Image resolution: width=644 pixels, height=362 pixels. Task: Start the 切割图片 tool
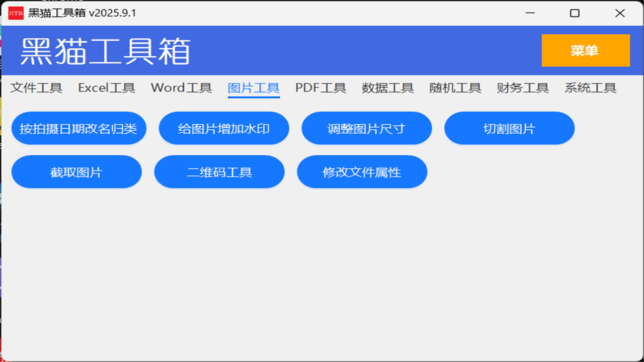click(509, 128)
